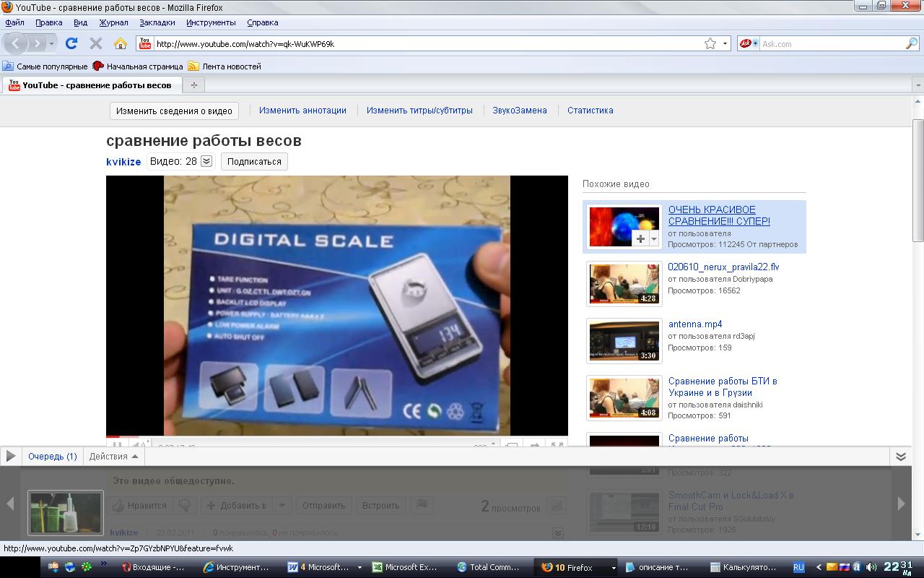Open the URL history dropdown arrow
The height and width of the screenshot is (578, 924).
pos(725,43)
